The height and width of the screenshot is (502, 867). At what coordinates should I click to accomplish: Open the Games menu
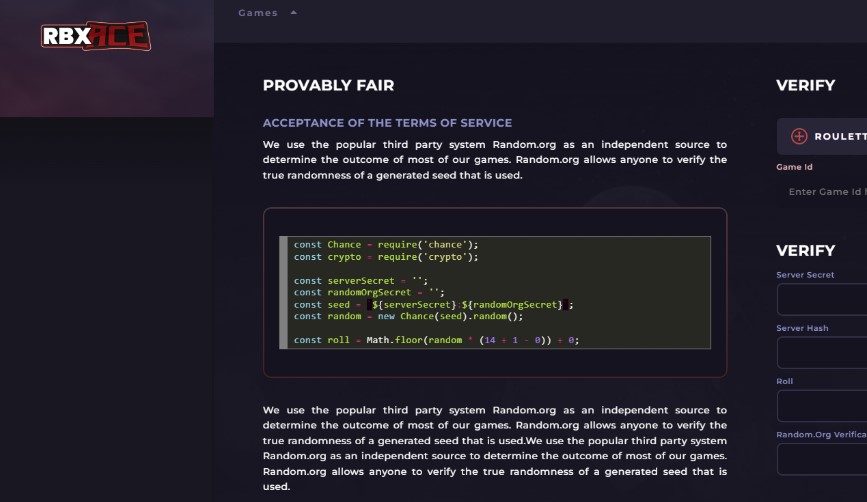tap(258, 13)
